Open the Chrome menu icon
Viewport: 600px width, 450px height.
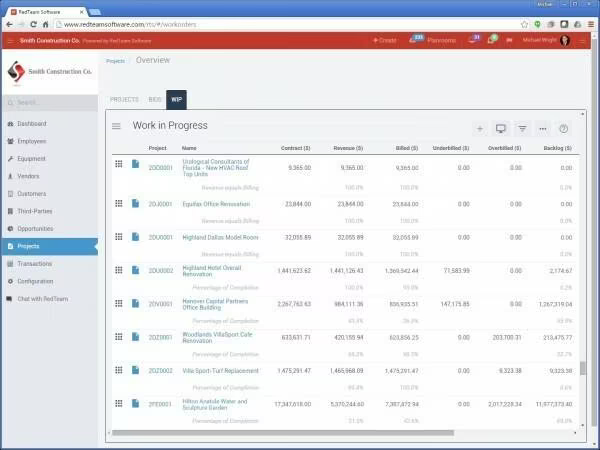591,24
